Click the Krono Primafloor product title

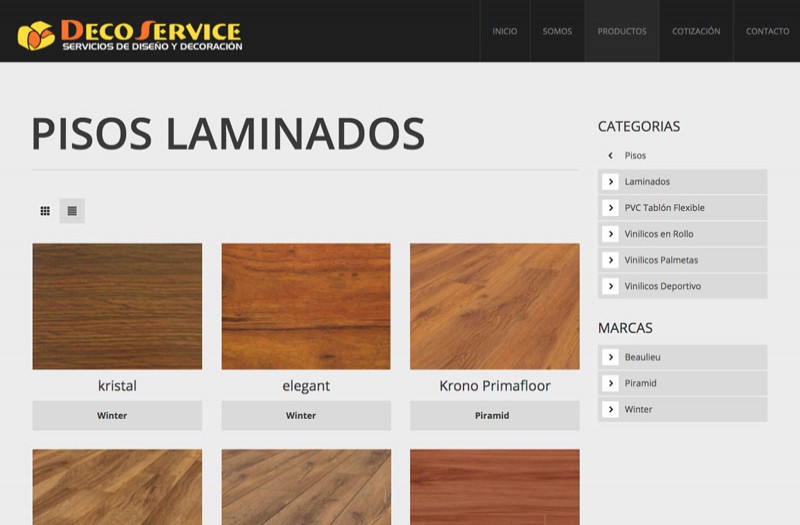[x=495, y=386]
